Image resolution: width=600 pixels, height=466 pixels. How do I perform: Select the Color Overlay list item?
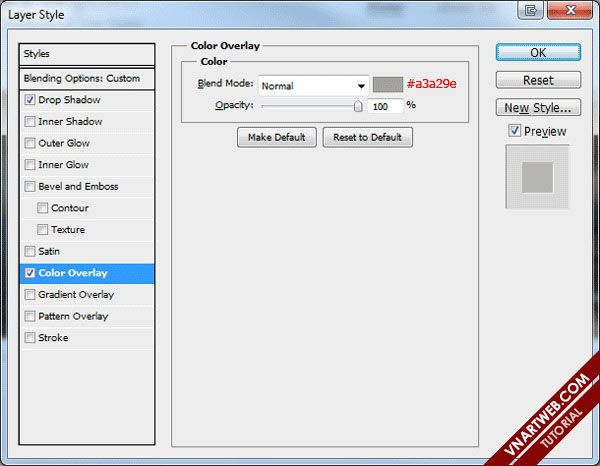(x=88, y=273)
